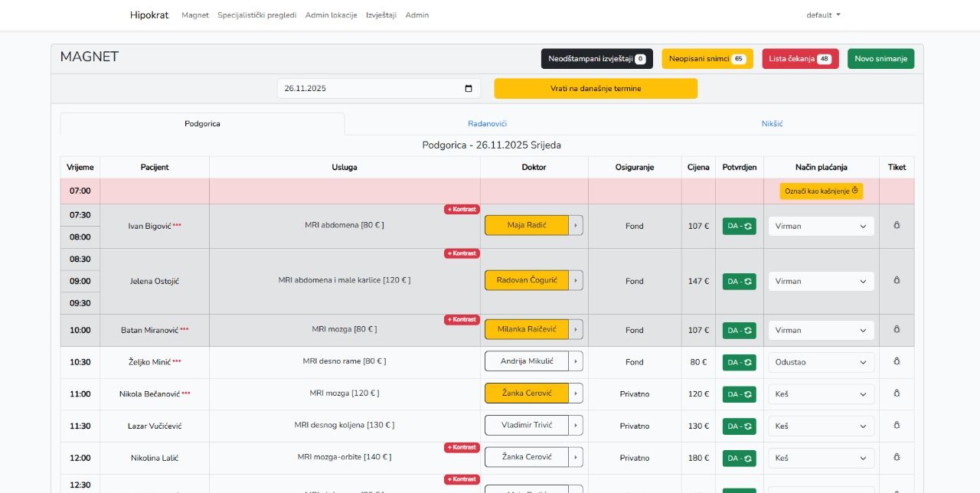Open Virman payment dropdown for Jelena Ostojić
This screenshot has height=493, width=980.
821,281
